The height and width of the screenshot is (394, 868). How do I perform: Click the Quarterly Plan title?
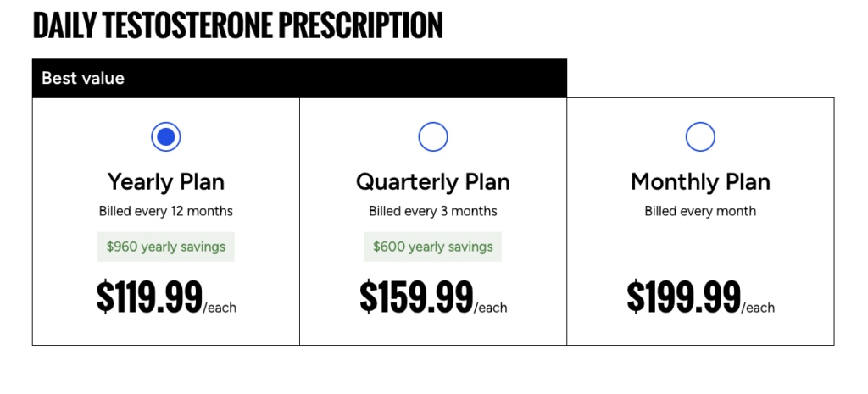point(433,181)
